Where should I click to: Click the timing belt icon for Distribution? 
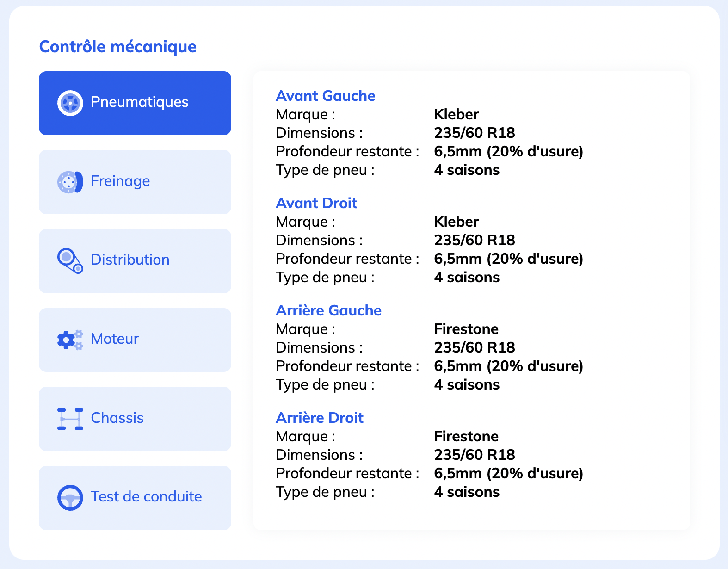[70, 261]
